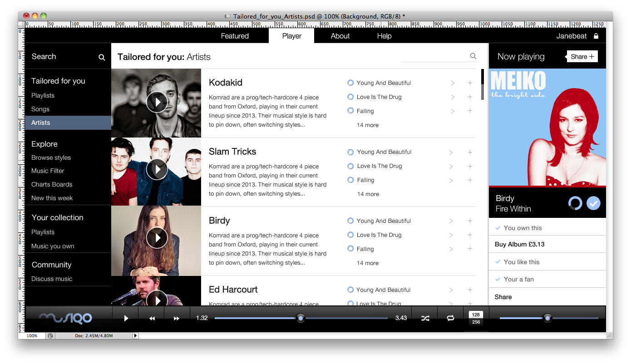Select Artists in the Tailored for you sidebar
The width and height of the screenshot is (631, 364).
[x=68, y=123]
